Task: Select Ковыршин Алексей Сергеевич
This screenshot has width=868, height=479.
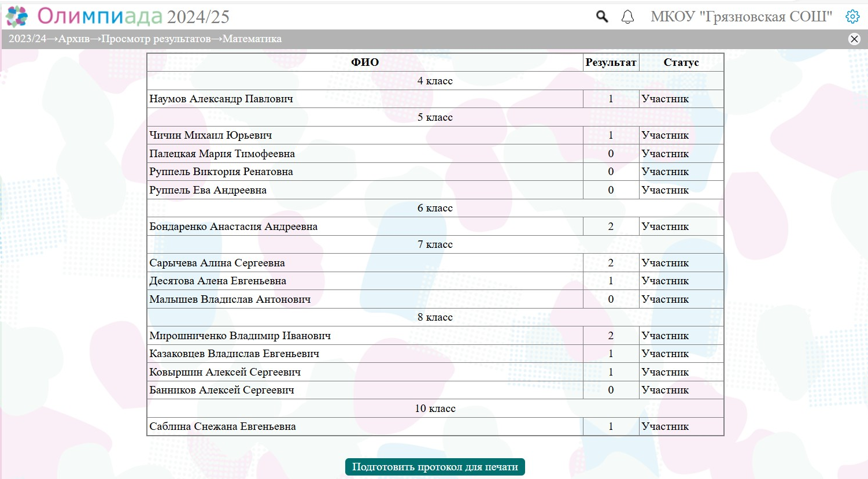Action: [x=225, y=372]
